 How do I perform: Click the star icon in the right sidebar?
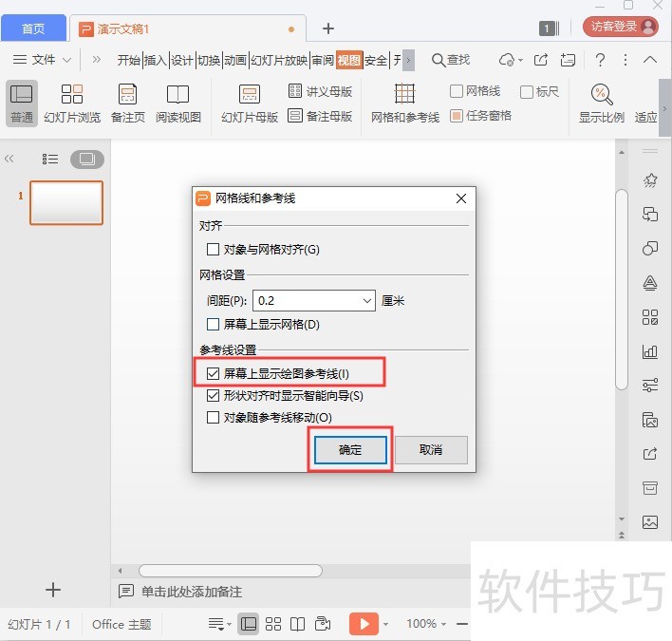tap(650, 180)
